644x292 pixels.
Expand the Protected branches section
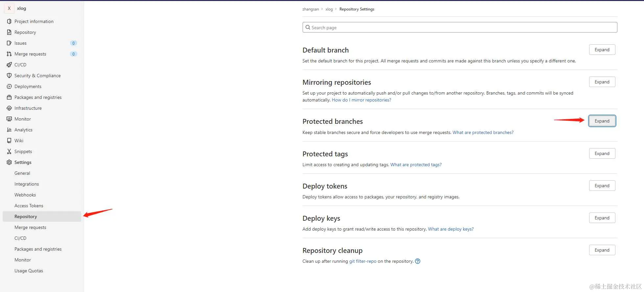point(602,121)
